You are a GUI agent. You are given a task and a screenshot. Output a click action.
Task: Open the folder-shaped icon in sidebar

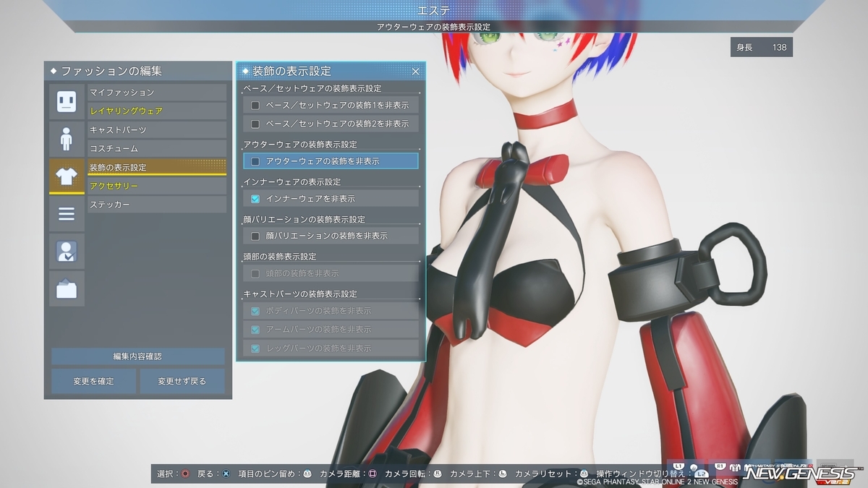(x=67, y=289)
